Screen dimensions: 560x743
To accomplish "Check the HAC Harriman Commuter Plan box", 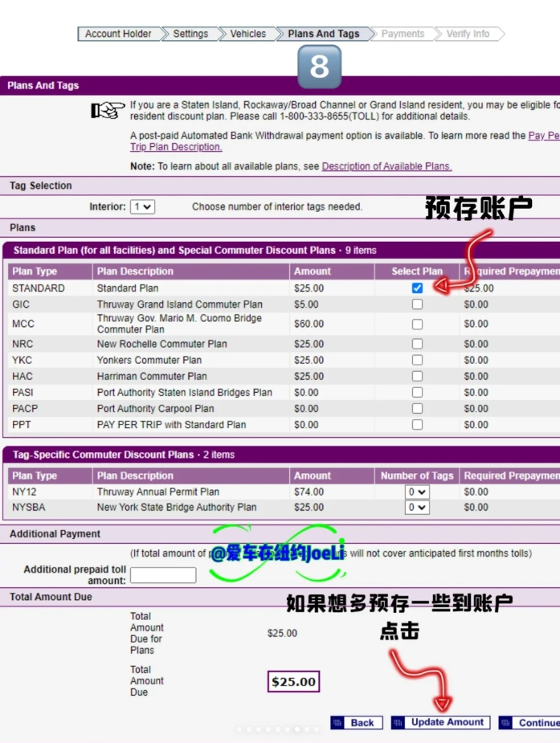I will tap(417, 376).
